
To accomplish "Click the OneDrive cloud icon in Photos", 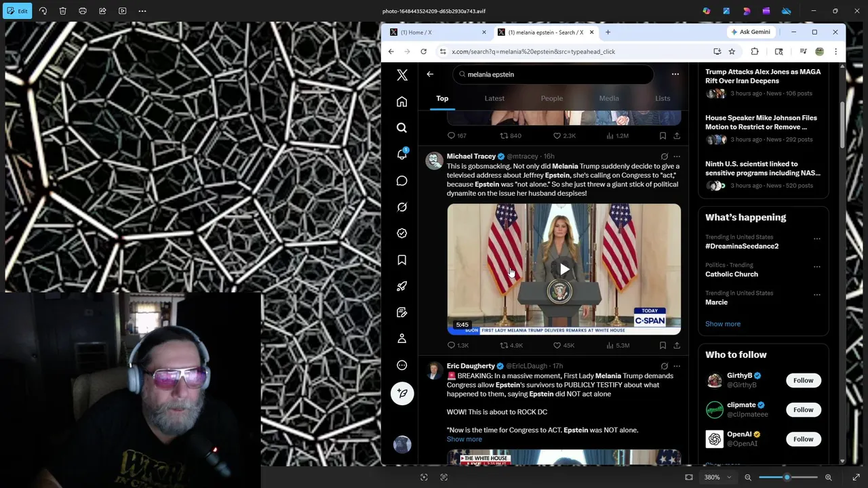I will pyautogui.click(x=786, y=11).
